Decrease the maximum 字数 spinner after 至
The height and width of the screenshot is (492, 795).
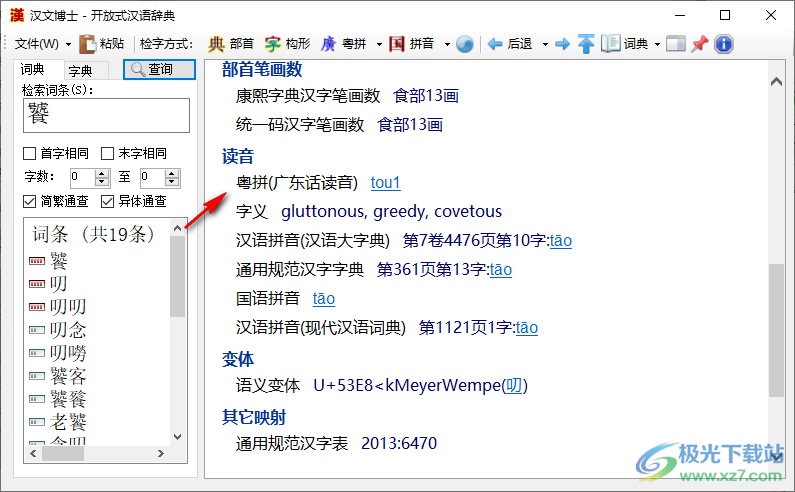[x=172, y=182]
